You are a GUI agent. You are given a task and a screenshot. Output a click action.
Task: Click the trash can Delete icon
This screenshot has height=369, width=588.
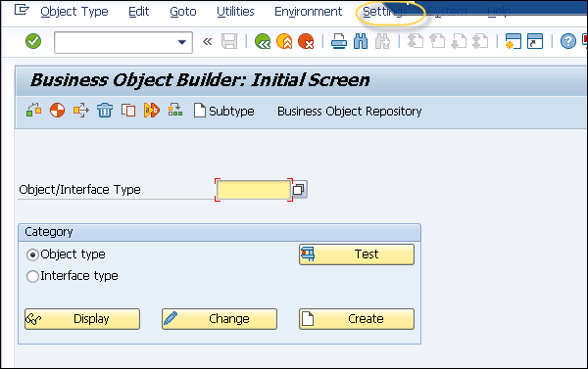tap(105, 111)
